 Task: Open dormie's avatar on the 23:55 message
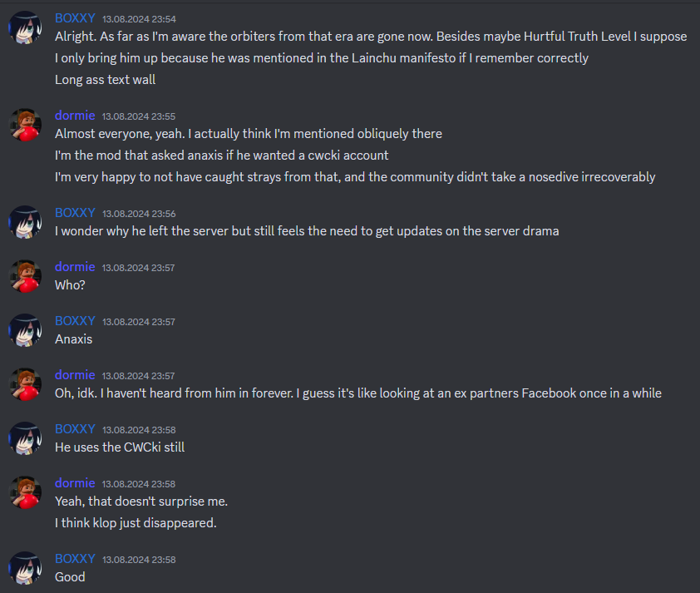[25, 125]
